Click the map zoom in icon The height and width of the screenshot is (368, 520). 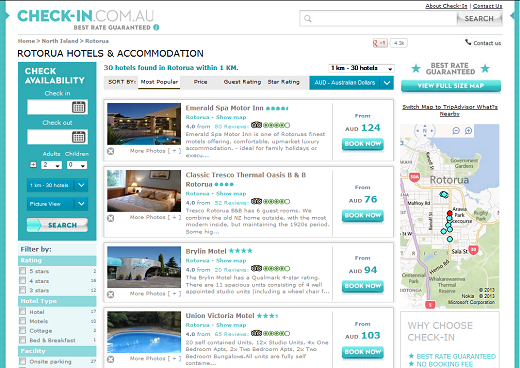click(468, 131)
